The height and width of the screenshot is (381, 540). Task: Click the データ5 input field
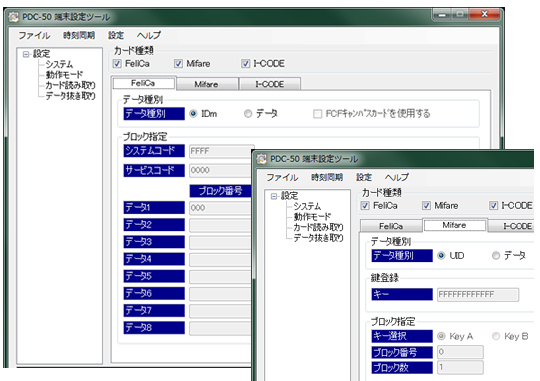[x=220, y=277]
